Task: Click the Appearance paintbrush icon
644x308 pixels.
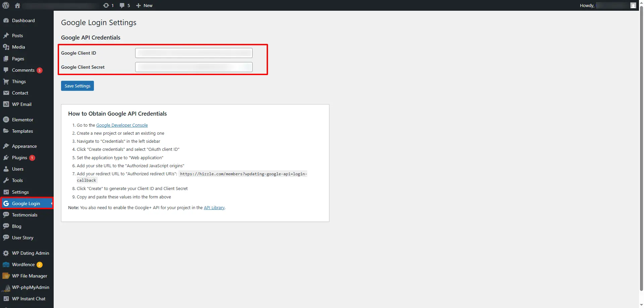Action: pyautogui.click(x=6, y=146)
